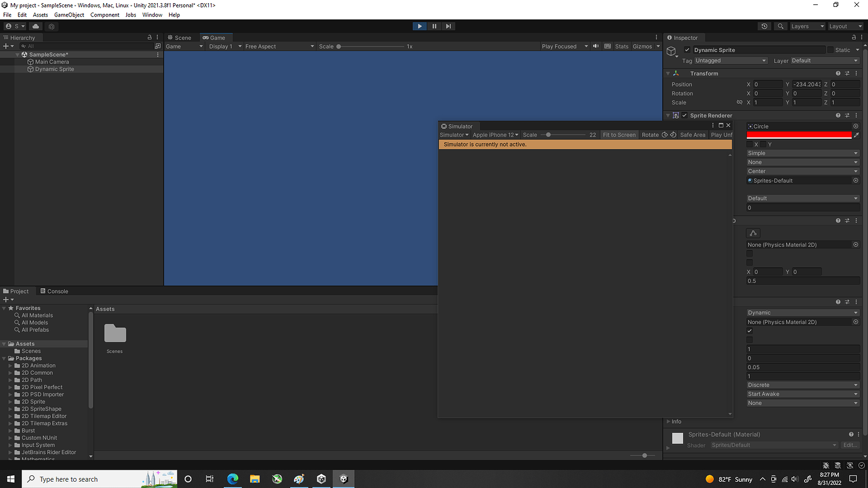Click Fit to Screen in the Simulator
The height and width of the screenshot is (488, 868).
619,135
